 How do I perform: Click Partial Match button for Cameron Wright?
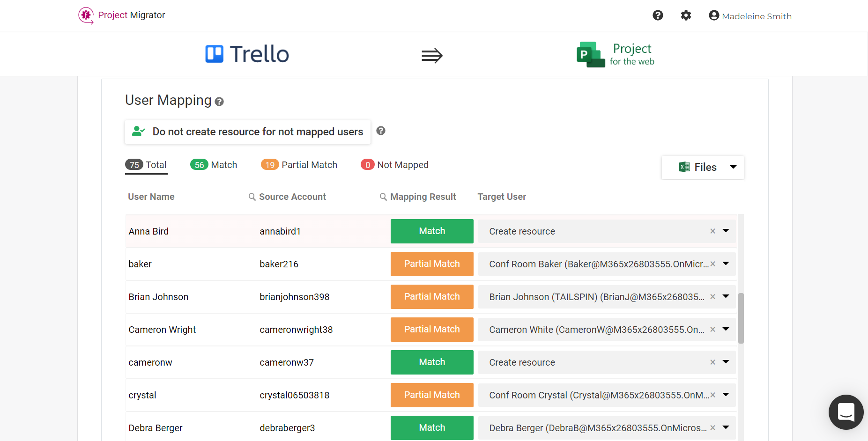point(432,330)
